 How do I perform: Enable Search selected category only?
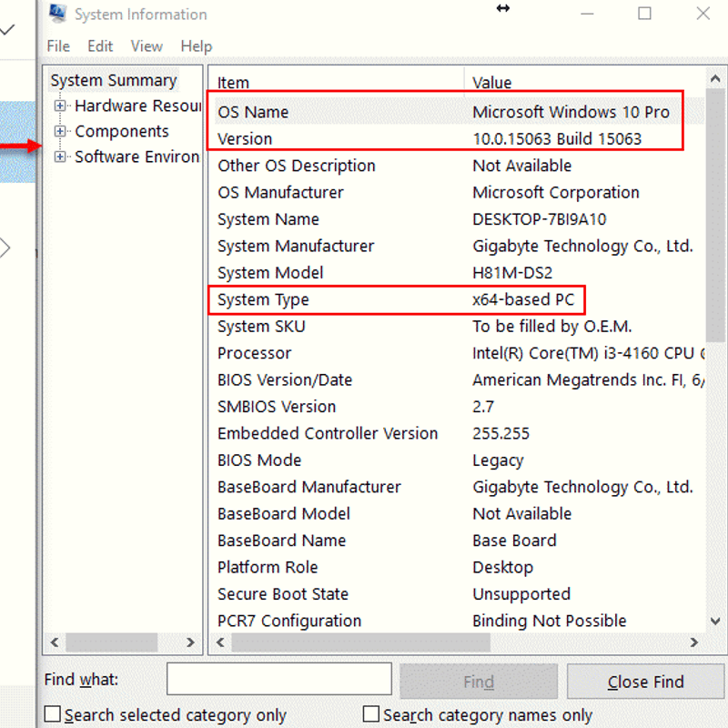[53, 713]
